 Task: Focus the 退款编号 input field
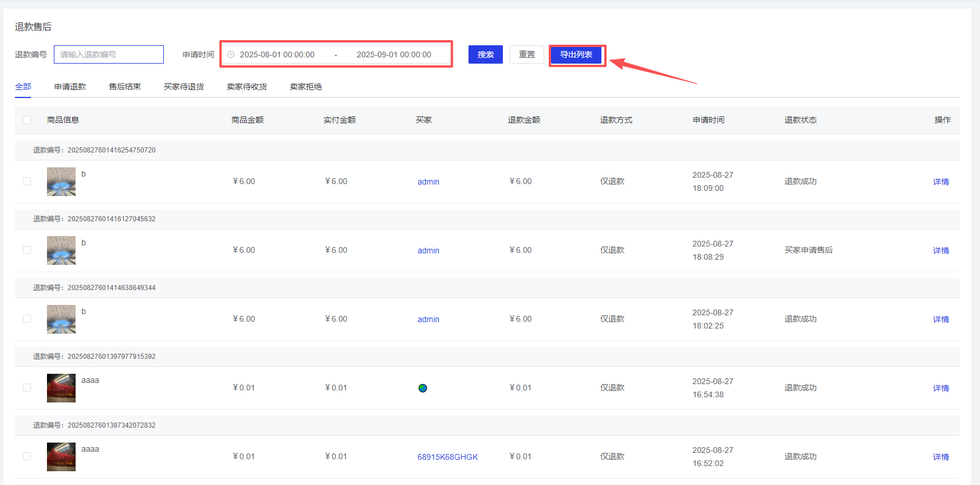[x=109, y=54]
